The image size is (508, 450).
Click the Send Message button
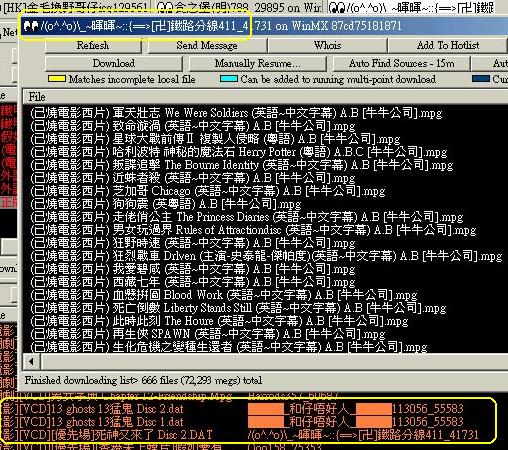pyautogui.click(x=207, y=45)
